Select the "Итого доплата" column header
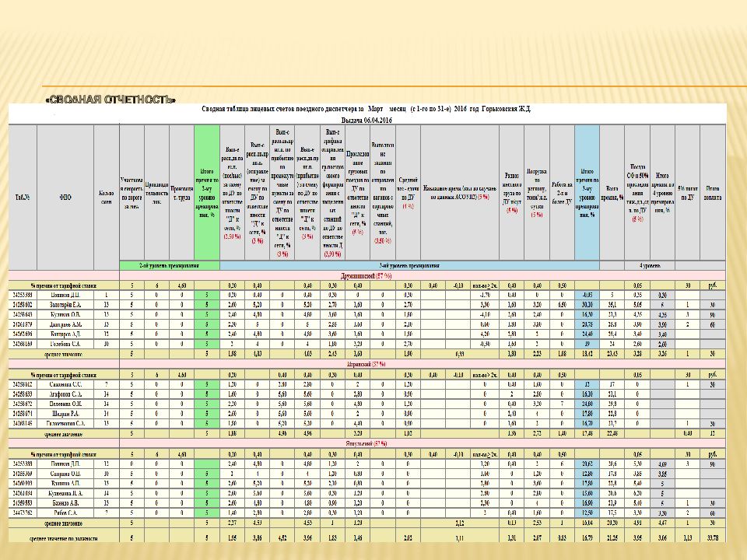 click(x=713, y=193)
